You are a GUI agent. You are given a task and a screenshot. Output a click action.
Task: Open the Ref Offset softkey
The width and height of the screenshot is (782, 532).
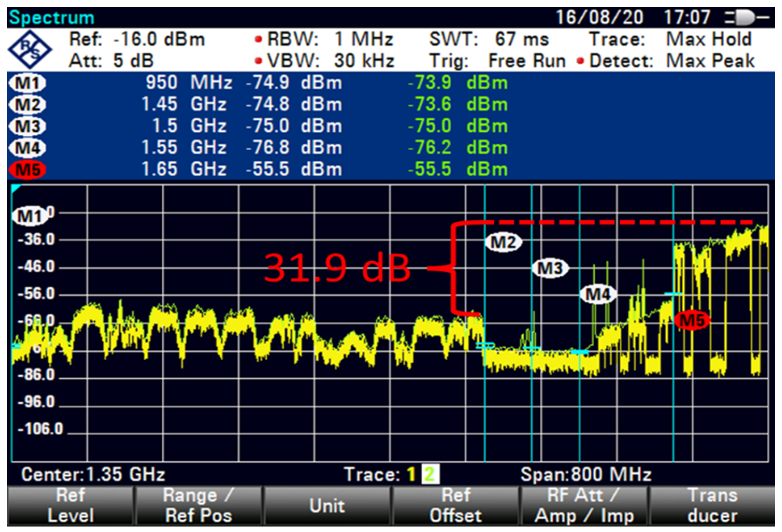coord(455,505)
